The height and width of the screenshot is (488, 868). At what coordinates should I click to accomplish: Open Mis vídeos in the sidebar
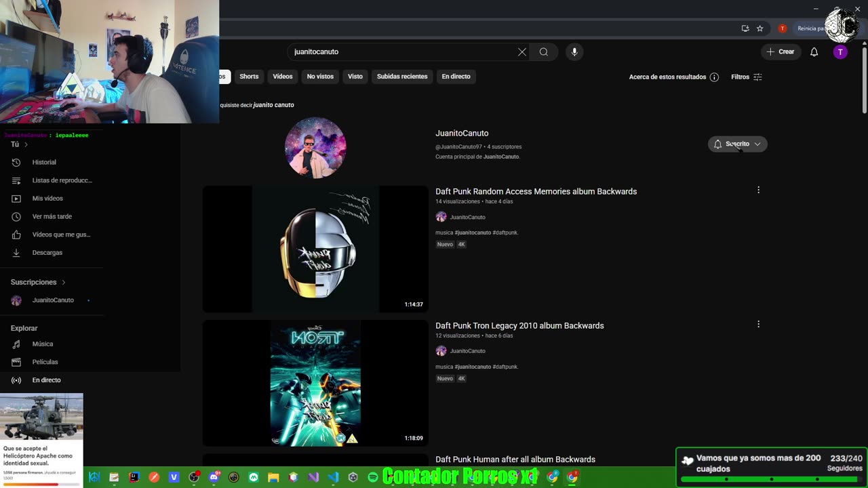click(x=52, y=199)
